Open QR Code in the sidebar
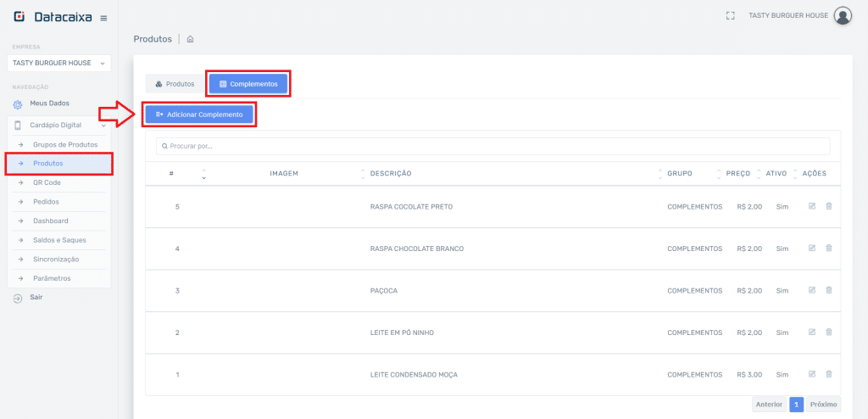868x419 pixels. click(x=47, y=182)
